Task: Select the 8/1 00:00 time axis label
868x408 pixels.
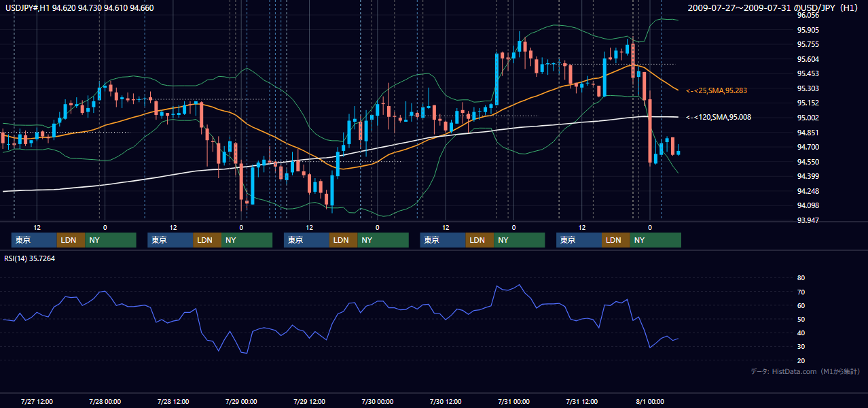Action: [x=650, y=401]
